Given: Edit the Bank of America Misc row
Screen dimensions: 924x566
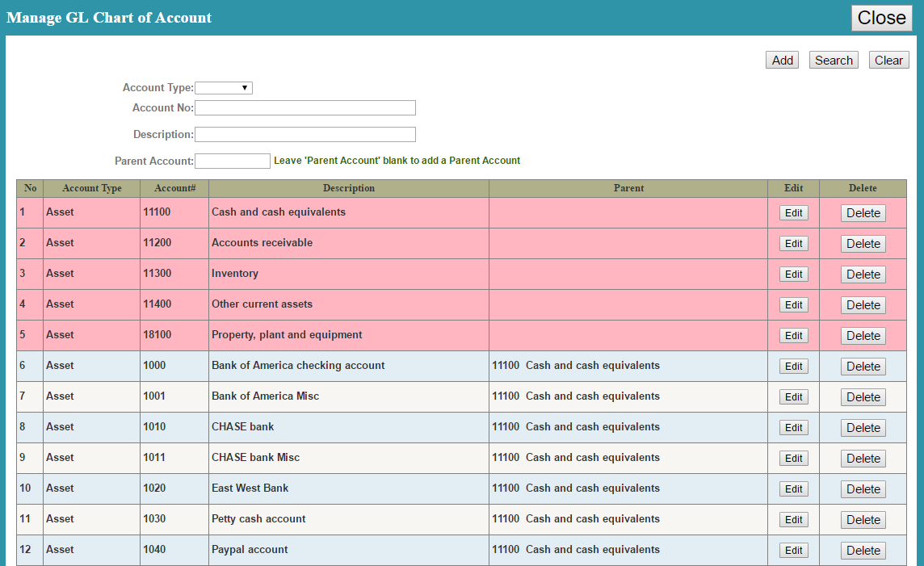Looking at the screenshot, I should click(793, 397).
